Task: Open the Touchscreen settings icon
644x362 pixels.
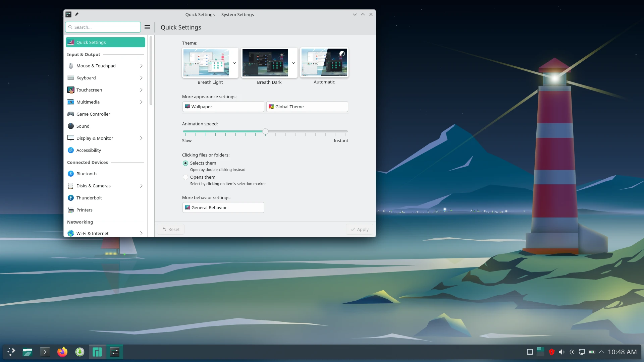Action: pos(89,90)
